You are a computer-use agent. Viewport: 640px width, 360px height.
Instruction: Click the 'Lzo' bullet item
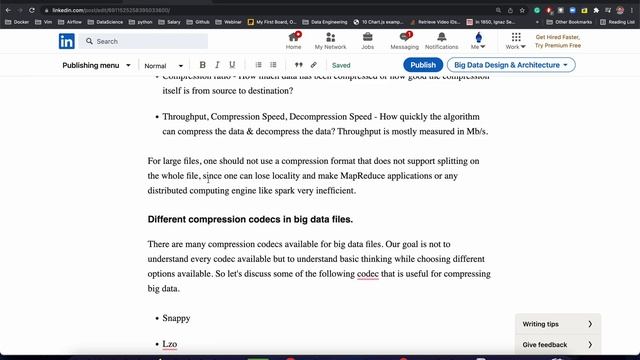click(170, 344)
